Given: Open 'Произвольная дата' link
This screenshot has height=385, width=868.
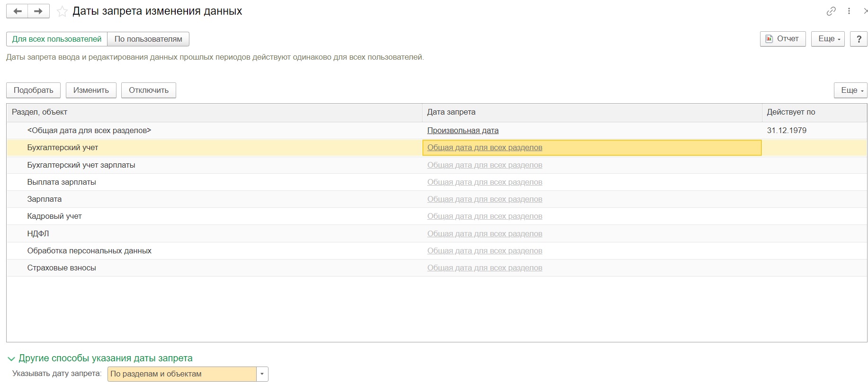Looking at the screenshot, I should point(463,130).
